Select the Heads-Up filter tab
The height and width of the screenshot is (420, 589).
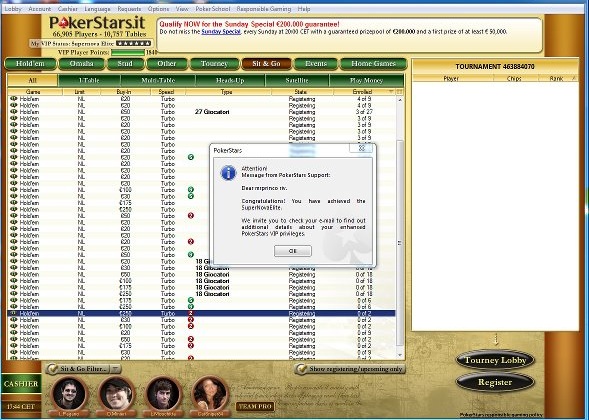click(230, 80)
